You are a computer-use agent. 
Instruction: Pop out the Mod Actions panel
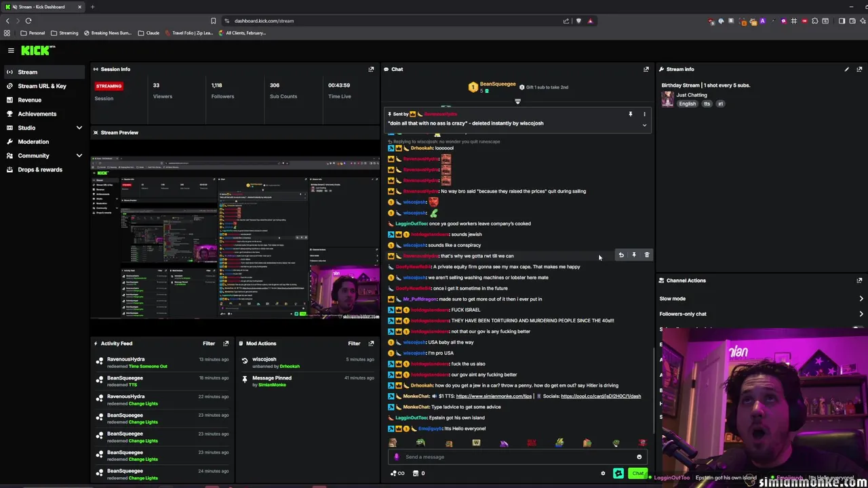click(x=371, y=344)
